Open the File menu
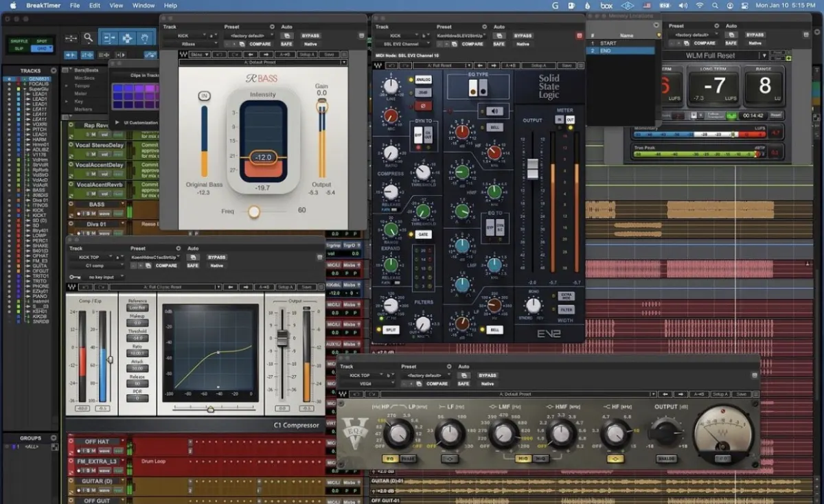The height and width of the screenshot is (504, 824). (x=75, y=5)
